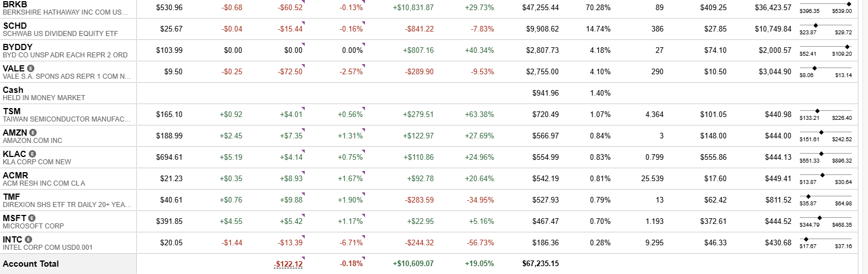Click the E icon next to INTC
Image resolution: width=868 pixels, height=274 pixels.
(29, 239)
